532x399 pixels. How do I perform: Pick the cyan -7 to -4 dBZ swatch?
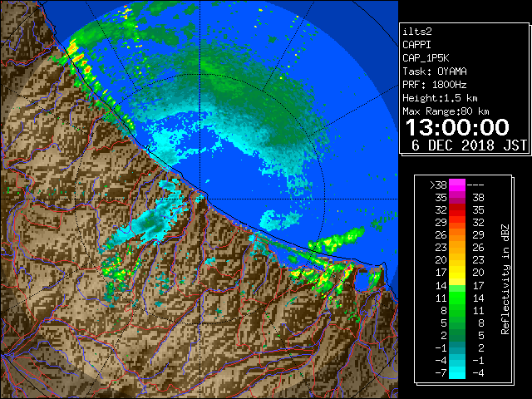(x=457, y=372)
